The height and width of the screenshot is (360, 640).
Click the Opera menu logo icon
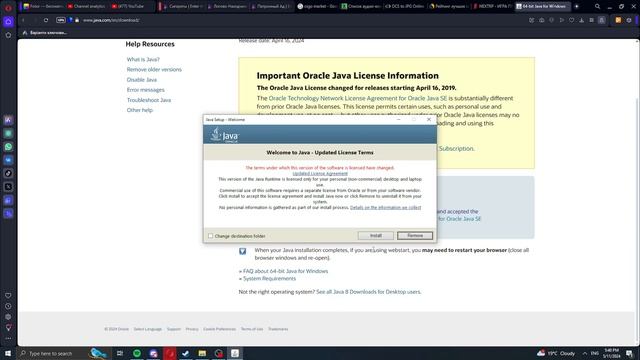click(8, 8)
